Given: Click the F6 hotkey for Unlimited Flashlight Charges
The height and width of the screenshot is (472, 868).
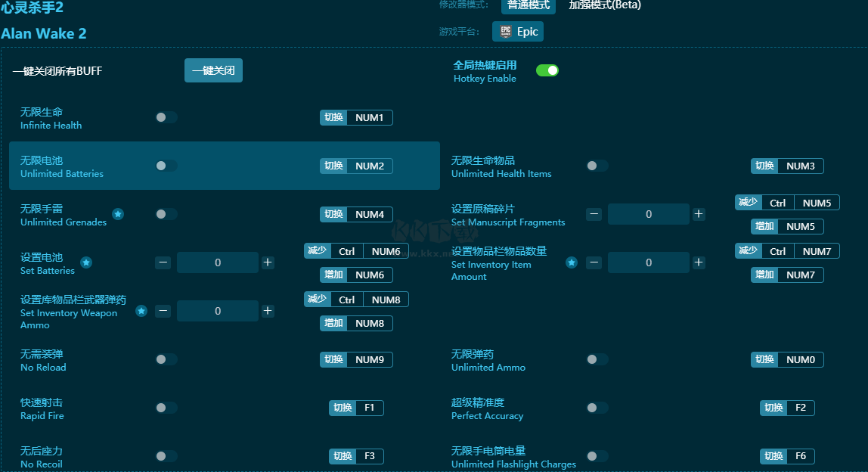Looking at the screenshot, I should [x=787, y=456].
